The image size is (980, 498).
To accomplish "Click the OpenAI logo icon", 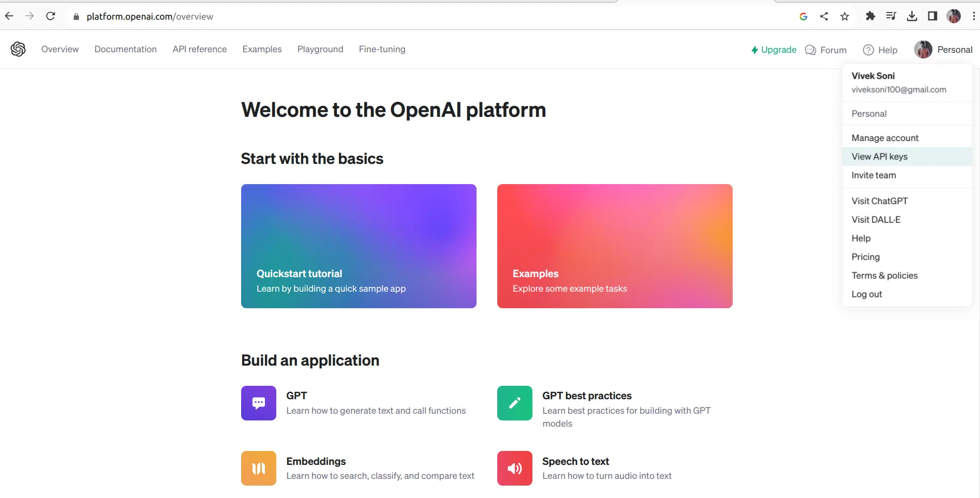I will [x=18, y=49].
